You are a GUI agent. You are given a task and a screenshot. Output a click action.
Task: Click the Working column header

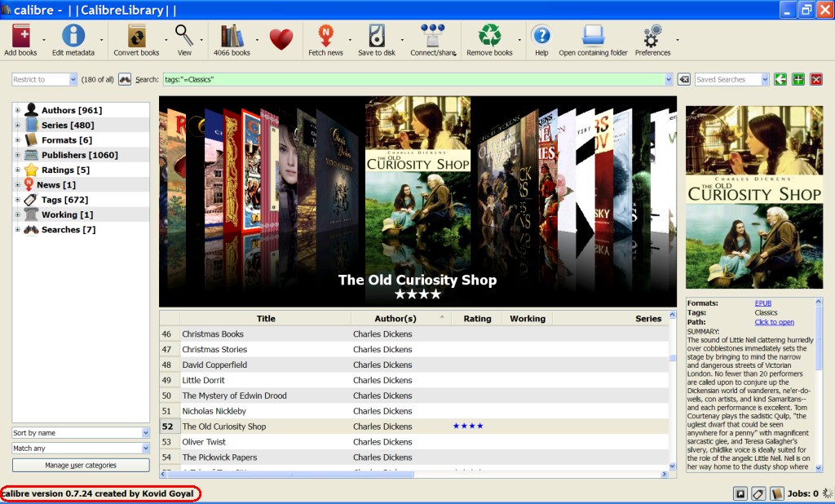pos(528,319)
